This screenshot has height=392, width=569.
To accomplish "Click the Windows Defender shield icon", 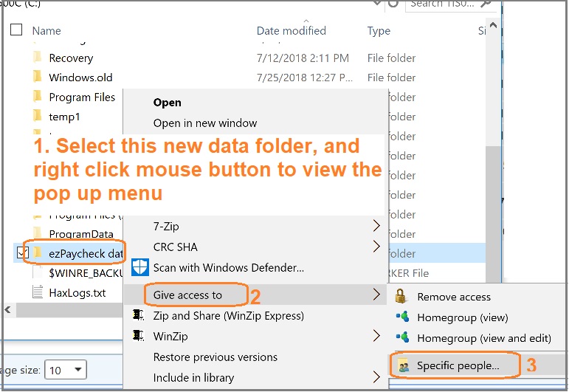I will (x=140, y=267).
